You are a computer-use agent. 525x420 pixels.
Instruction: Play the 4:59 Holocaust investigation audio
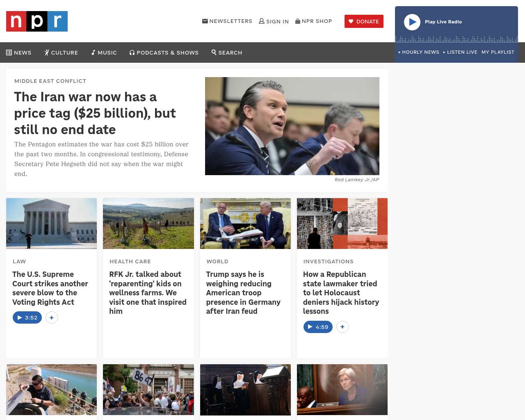click(318, 327)
